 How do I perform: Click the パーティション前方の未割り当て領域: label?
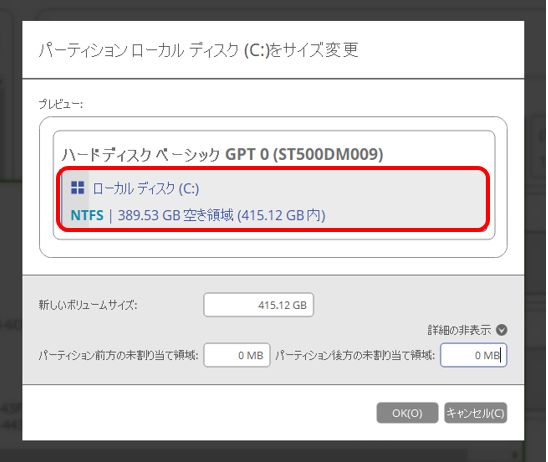click(x=118, y=355)
